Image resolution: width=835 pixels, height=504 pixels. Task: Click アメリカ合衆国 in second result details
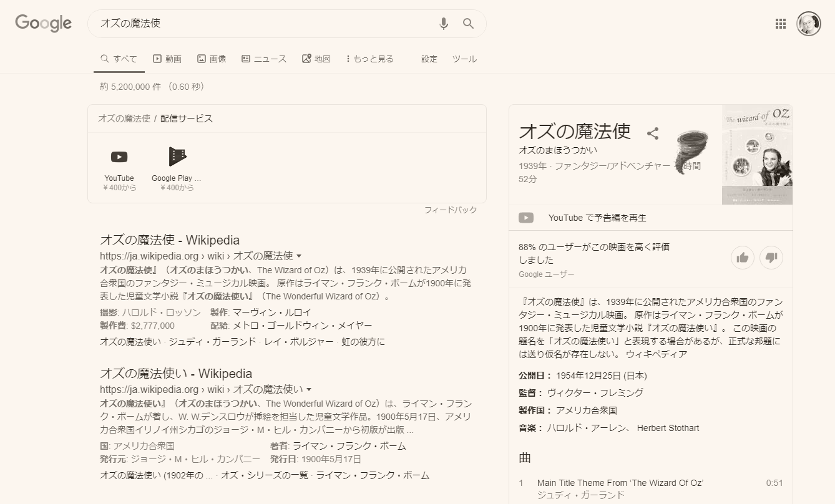click(x=144, y=445)
